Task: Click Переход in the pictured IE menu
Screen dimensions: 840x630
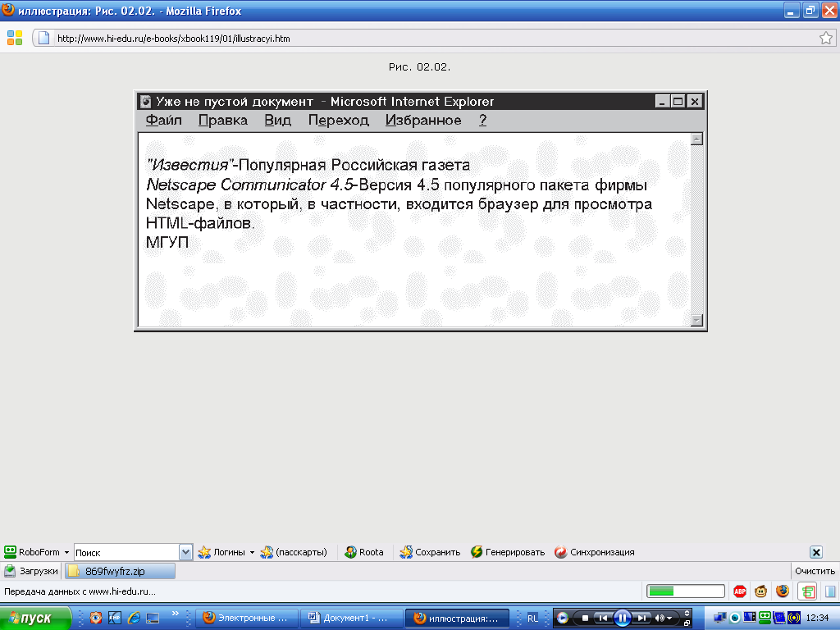Action: (x=339, y=120)
